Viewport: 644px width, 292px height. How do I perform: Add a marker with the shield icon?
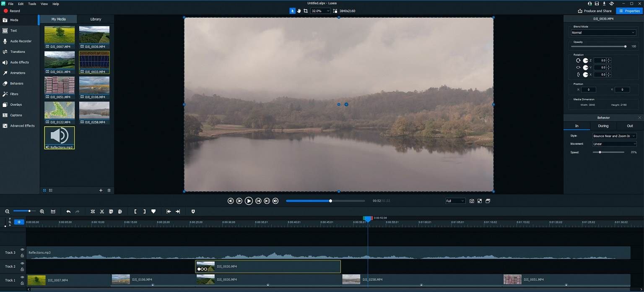pyautogui.click(x=193, y=211)
